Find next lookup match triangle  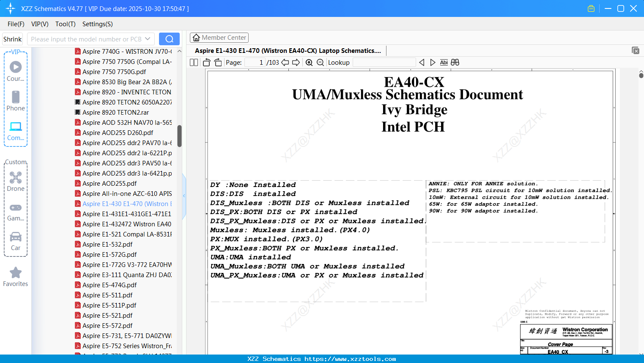point(433,63)
